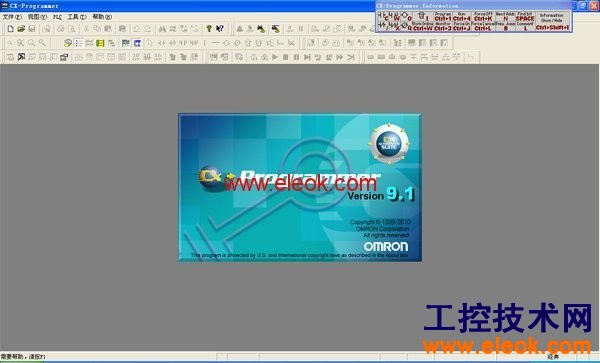The height and width of the screenshot is (363, 600).
Task: Click Program Ctrl+1 cell in Information window
Action: (x=443, y=16)
